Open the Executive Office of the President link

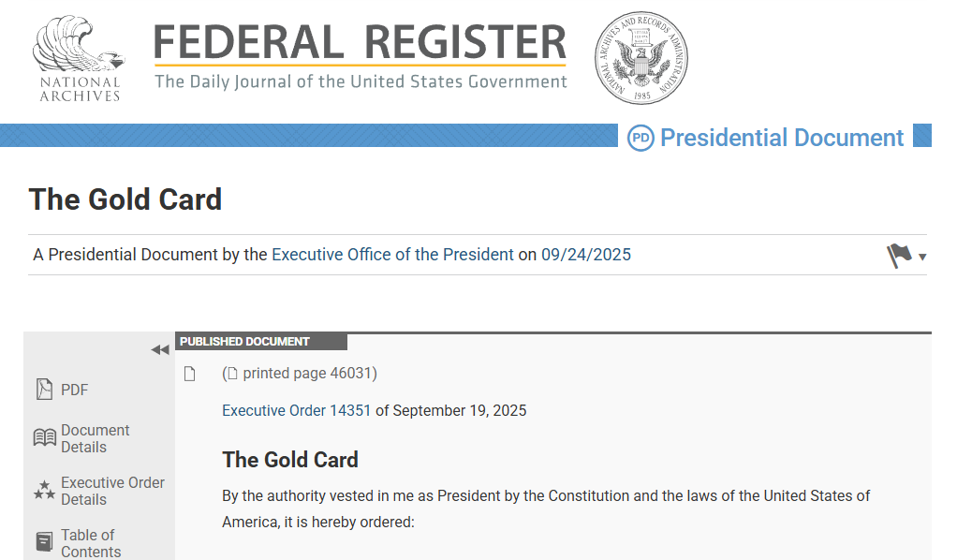(392, 255)
